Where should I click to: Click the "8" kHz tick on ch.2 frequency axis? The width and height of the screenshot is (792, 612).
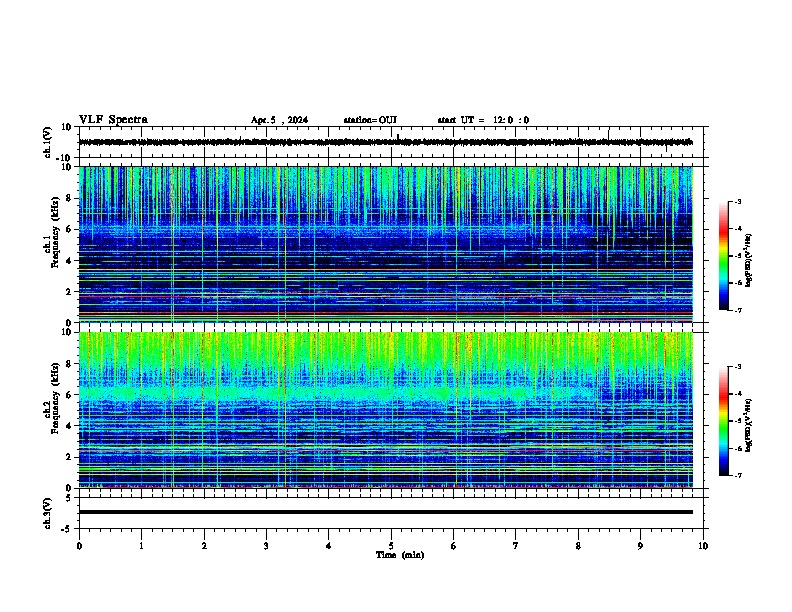(x=69, y=364)
